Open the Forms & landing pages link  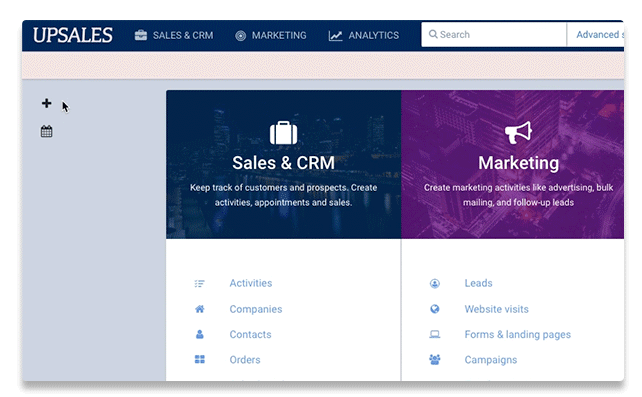518,334
